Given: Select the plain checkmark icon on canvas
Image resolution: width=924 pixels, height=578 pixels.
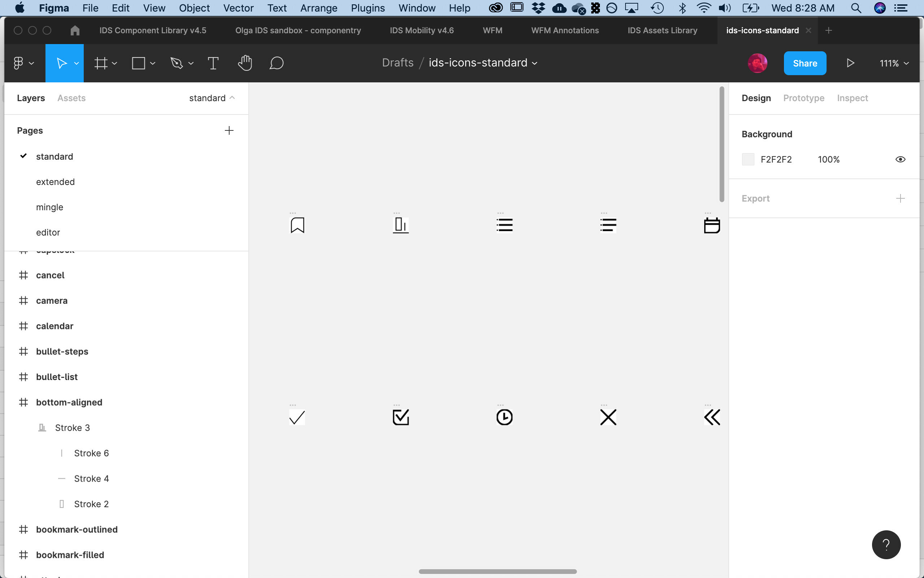Looking at the screenshot, I should (297, 417).
